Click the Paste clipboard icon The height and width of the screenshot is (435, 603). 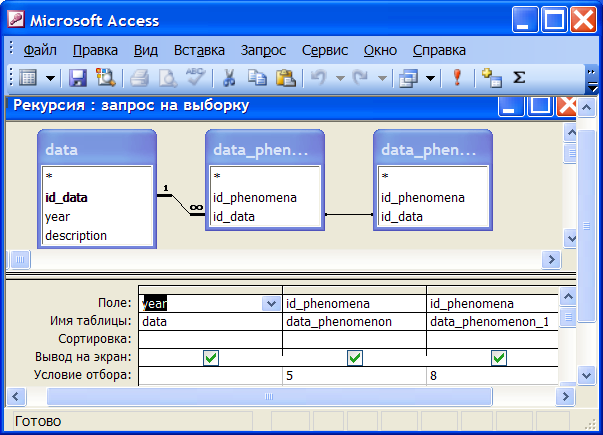coord(286,78)
